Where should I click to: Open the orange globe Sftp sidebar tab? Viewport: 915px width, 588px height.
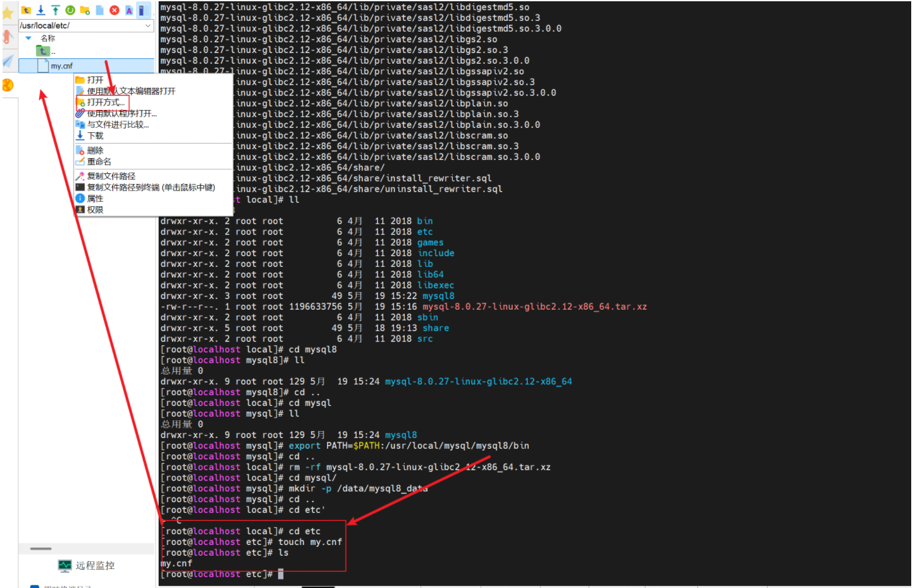pos(8,85)
